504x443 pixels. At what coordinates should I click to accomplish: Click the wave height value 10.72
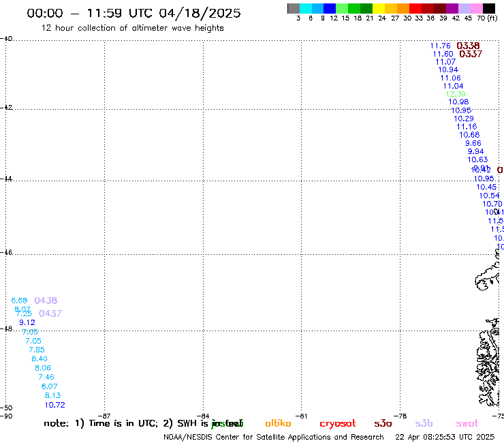point(54,405)
